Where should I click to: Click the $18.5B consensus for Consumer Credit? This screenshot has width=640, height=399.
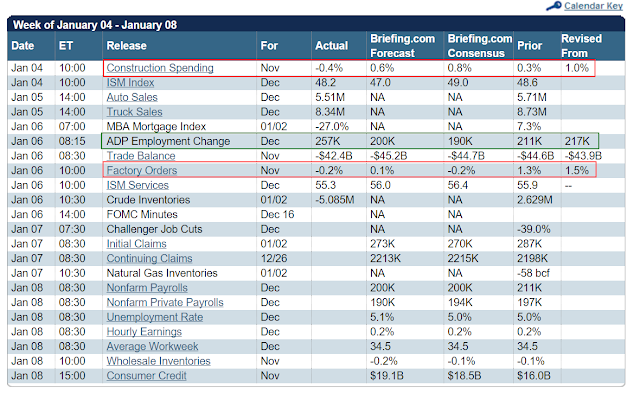coord(464,376)
